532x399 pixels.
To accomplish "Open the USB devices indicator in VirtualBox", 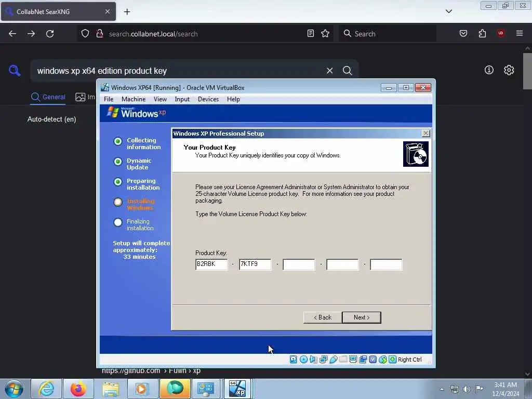I will point(333,360).
